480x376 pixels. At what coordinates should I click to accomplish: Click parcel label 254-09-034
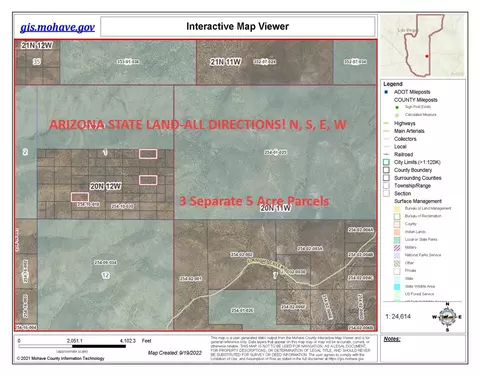(105, 263)
